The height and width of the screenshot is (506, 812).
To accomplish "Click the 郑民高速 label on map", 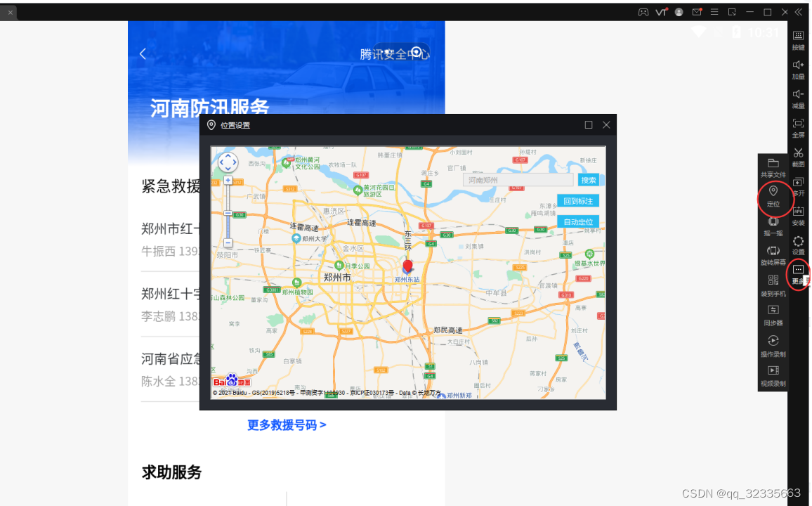I will (x=448, y=330).
